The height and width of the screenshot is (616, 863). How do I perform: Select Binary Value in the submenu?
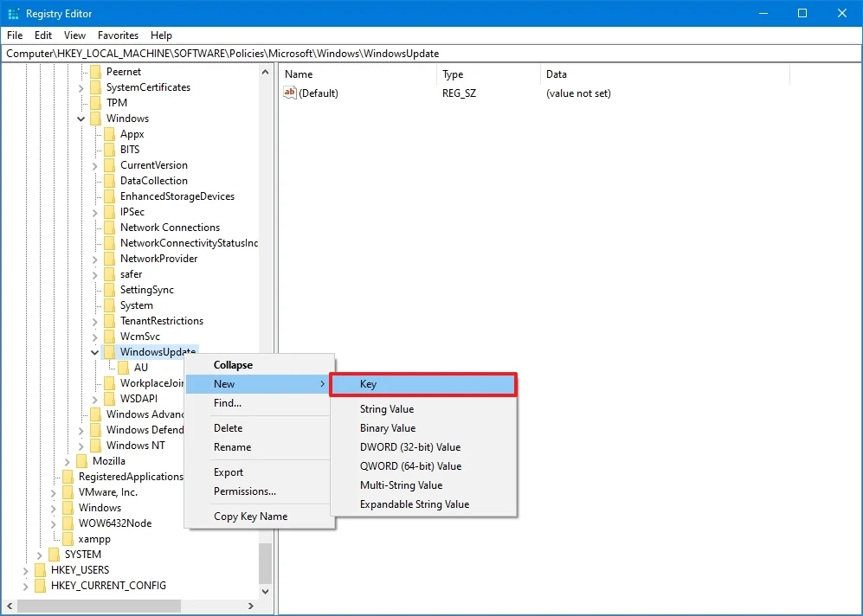(423, 428)
